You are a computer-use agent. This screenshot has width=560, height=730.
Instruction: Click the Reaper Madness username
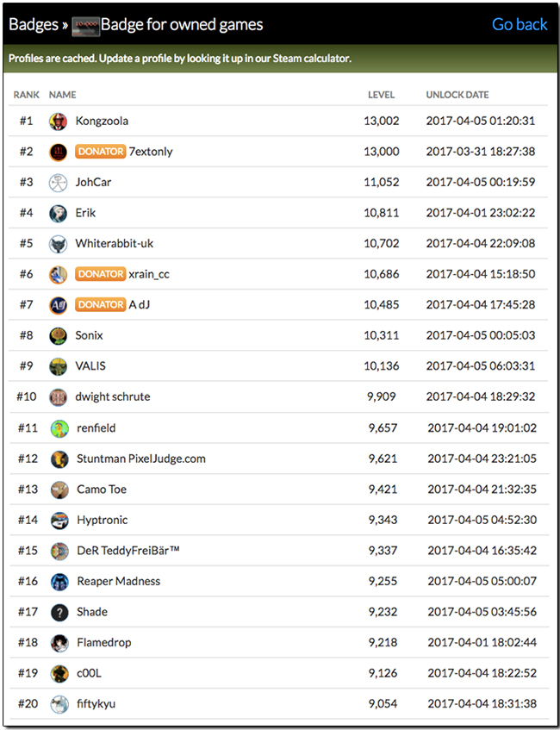[118, 581]
